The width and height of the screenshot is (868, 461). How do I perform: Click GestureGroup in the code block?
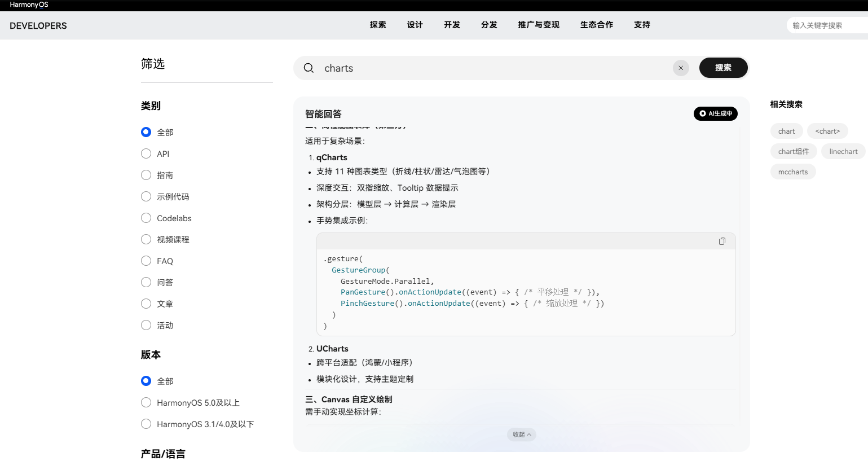tap(359, 270)
